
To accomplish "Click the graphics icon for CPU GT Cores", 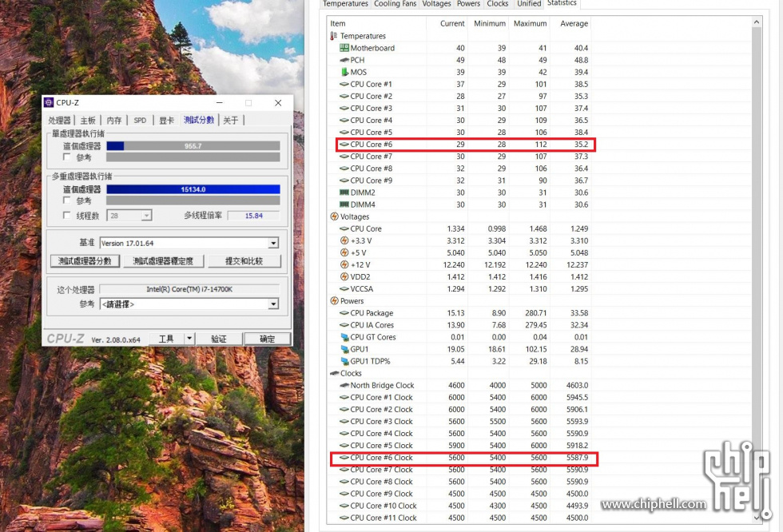I will tap(344, 337).
